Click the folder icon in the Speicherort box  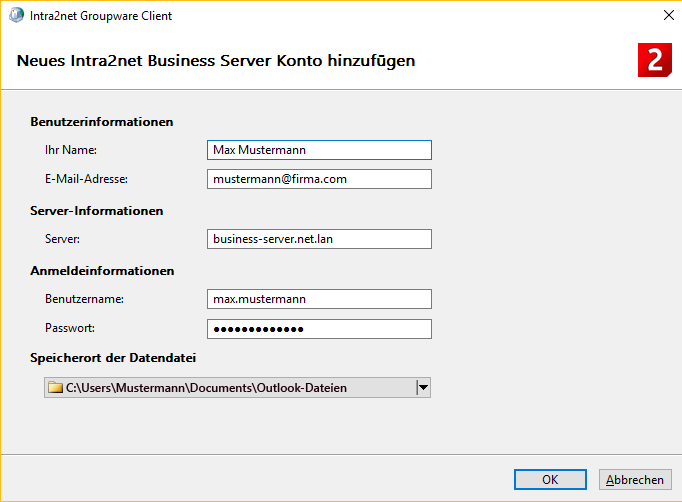(x=56, y=388)
